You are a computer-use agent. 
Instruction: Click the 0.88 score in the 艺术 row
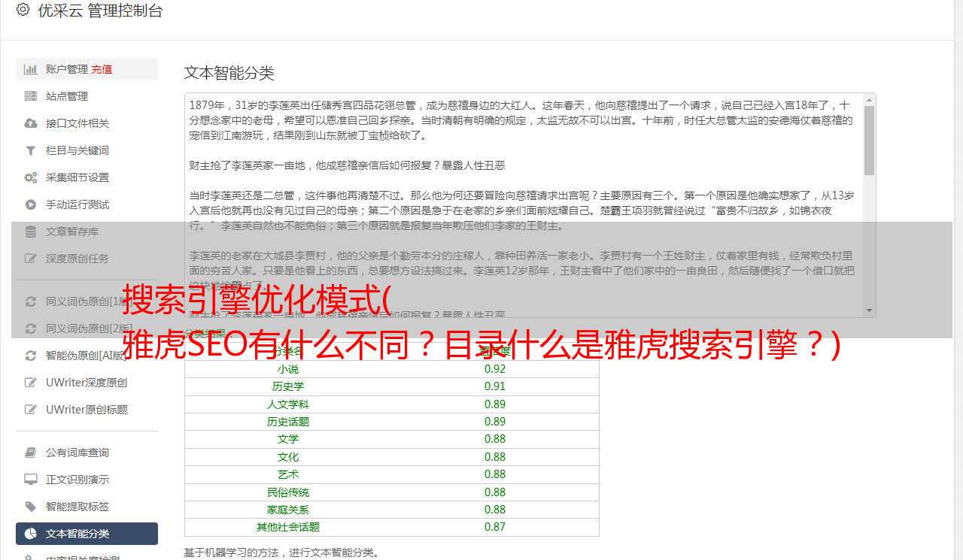[495, 474]
